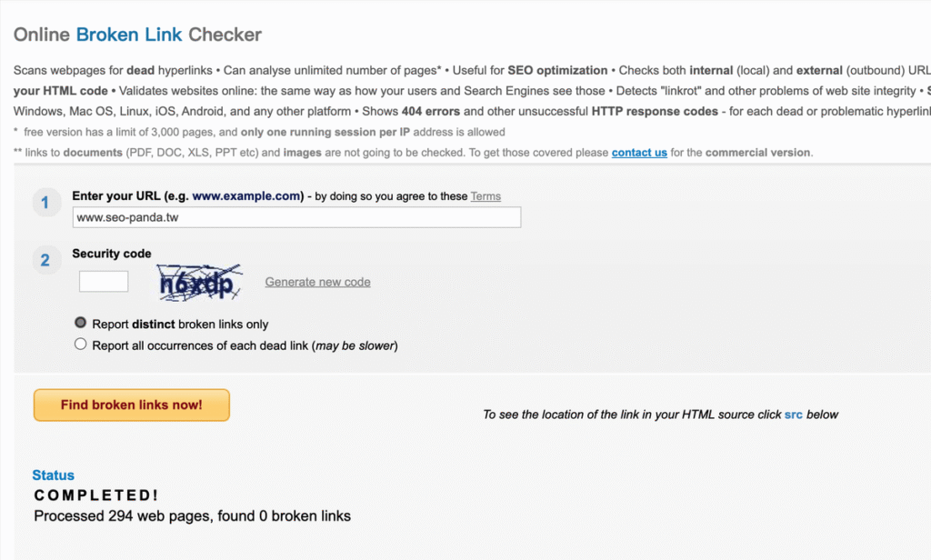Viewport: 931px width, 560px height.
Task: Click the n6xdp captcha image
Action: point(199,283)
